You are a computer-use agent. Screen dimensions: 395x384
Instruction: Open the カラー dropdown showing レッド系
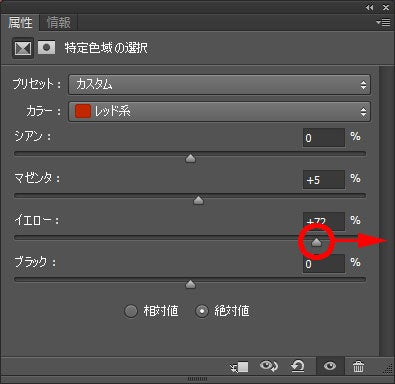(x=219, y=111)
